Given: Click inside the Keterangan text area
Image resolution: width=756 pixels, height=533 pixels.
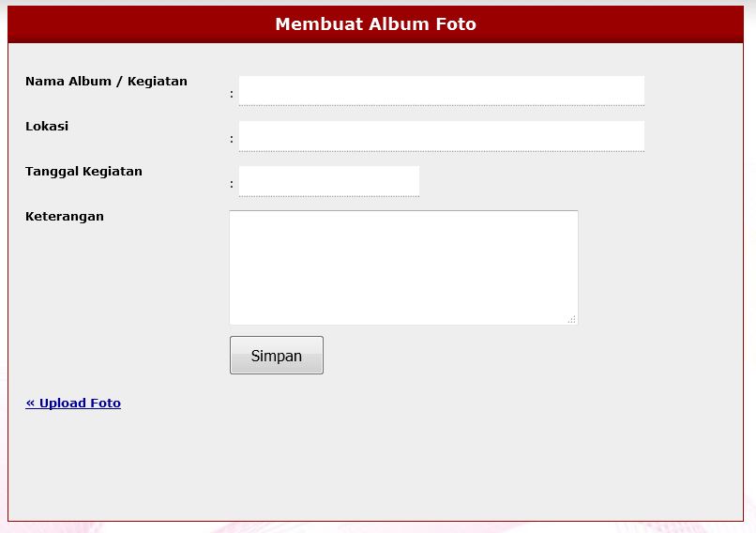Looking at the screenshot, I should coord(403,267).
